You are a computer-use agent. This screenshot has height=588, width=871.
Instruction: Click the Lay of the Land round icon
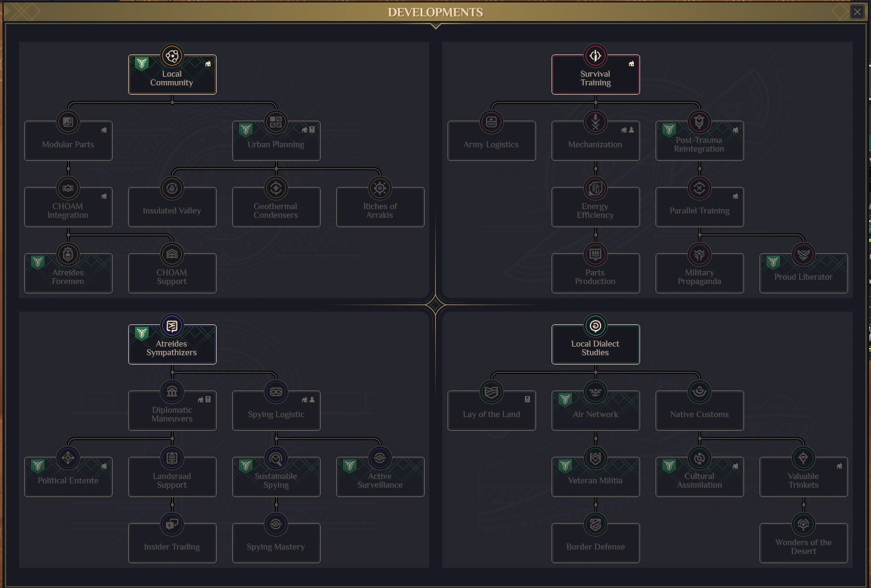[492, 392]
